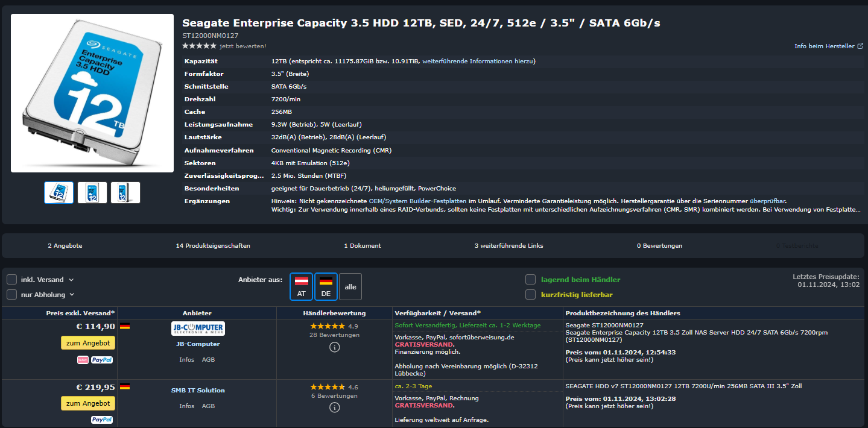Click the external link icon after Info beim Hersteller
Viewport: 868px width, 428px height.
[x=860, y=46]
